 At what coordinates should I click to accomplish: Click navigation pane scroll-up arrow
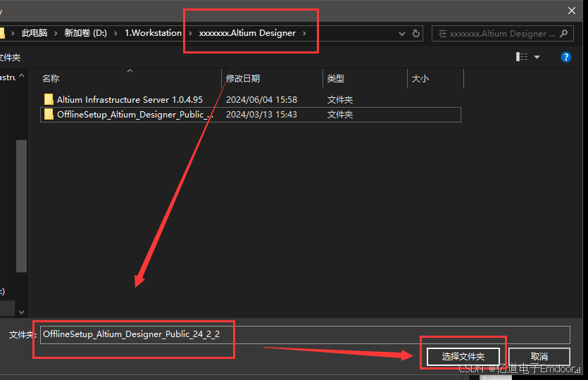pyautogui.click(x=21, y=76)
